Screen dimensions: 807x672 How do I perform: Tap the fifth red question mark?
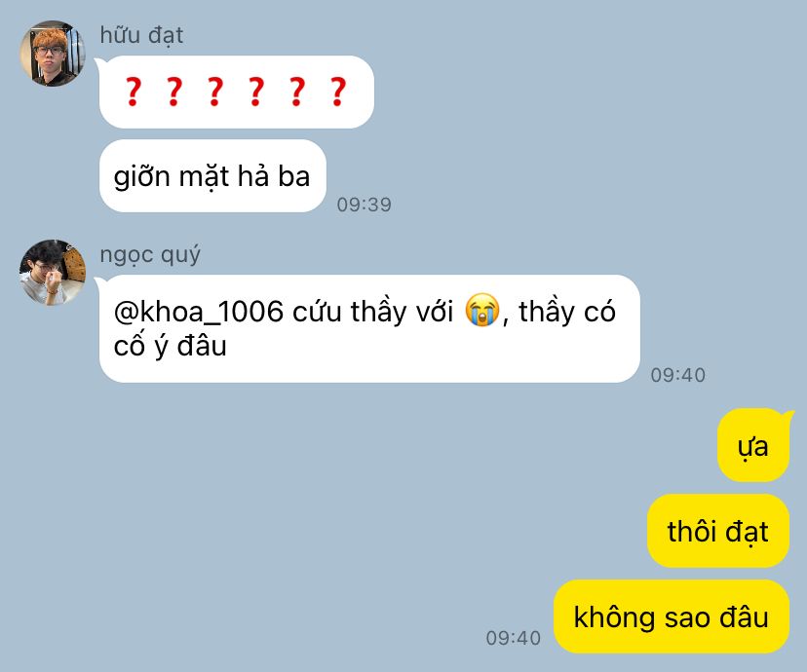[x=296, y=92]
